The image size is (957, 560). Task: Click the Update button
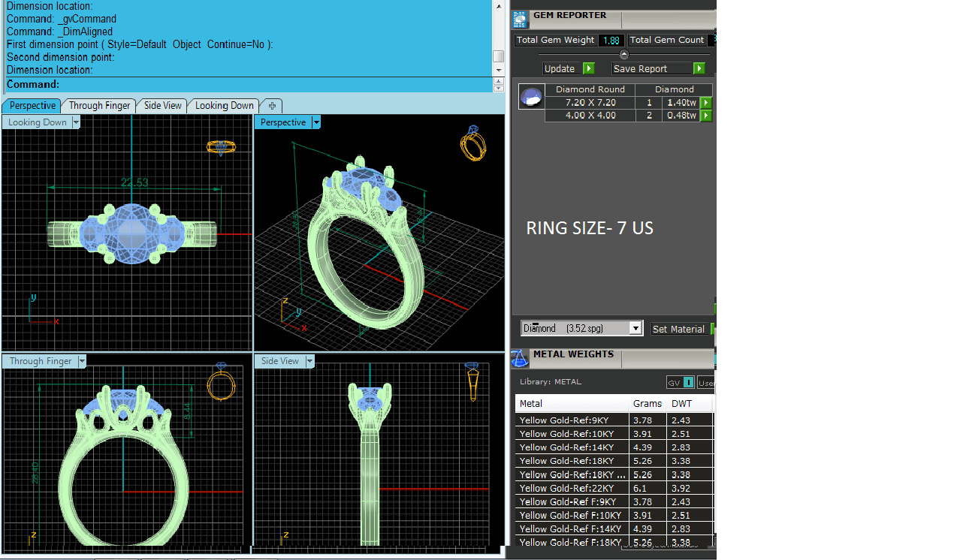(x=560, y=68)
